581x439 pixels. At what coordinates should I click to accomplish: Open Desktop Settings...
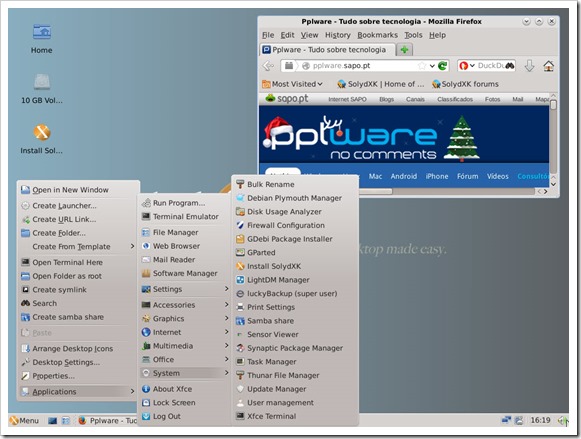tap(78, 362)
